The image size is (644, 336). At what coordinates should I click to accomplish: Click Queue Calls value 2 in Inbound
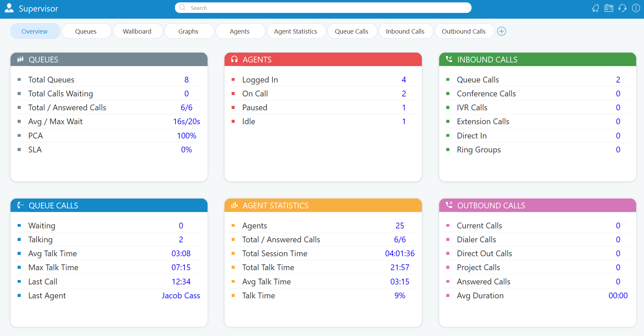point(618,80)
